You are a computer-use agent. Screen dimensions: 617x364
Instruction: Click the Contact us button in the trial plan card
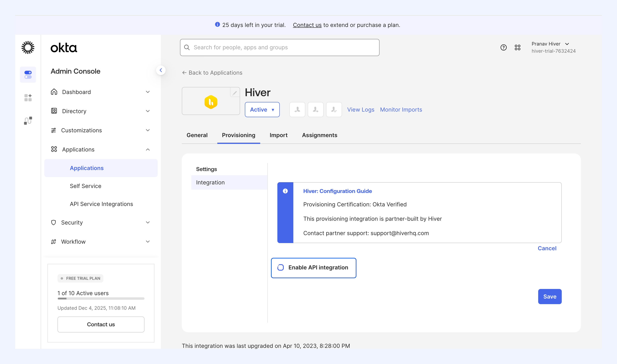point(101,324)
